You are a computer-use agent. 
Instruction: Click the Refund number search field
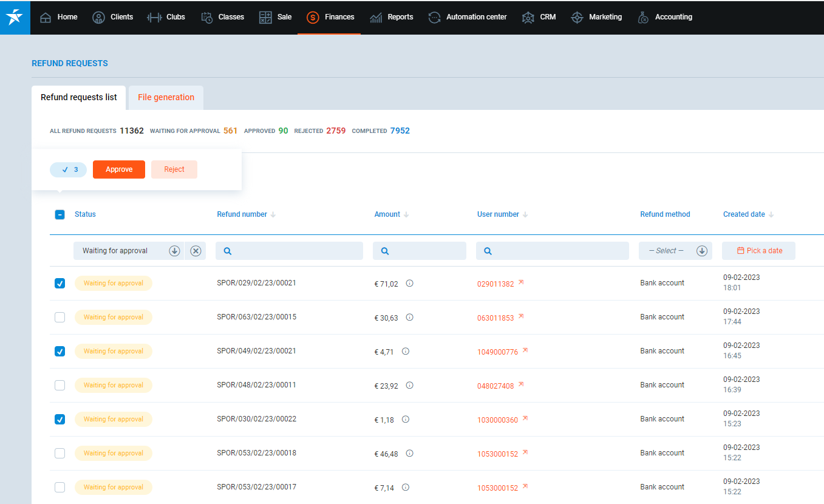pyautogui.click(x=289, y=251)
